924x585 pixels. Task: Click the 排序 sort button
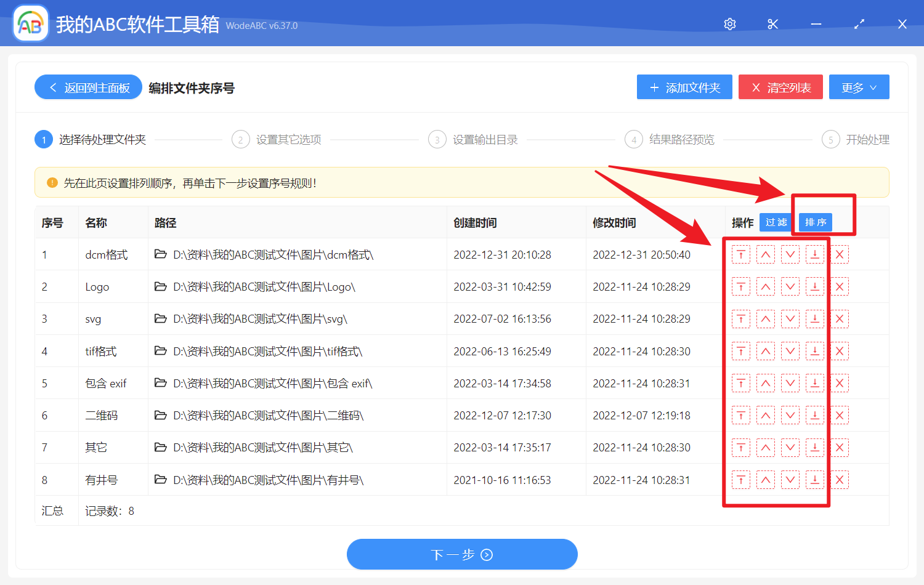tap(815, 222)
